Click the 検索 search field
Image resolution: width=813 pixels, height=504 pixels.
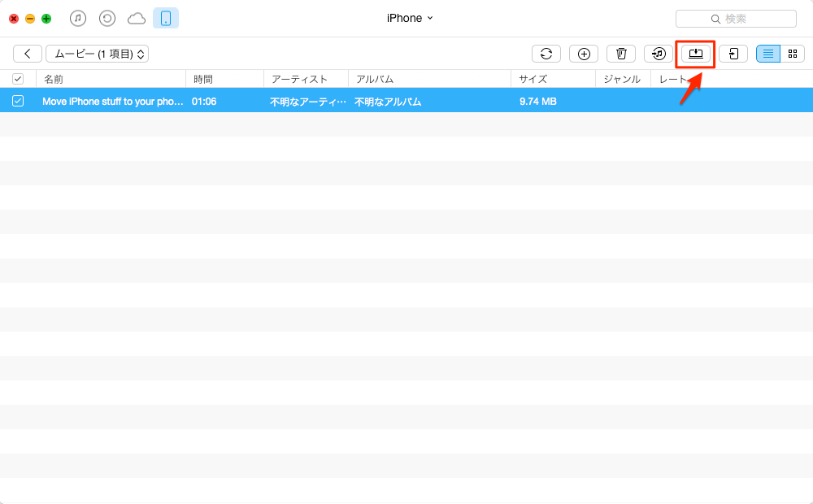point(736,19)
